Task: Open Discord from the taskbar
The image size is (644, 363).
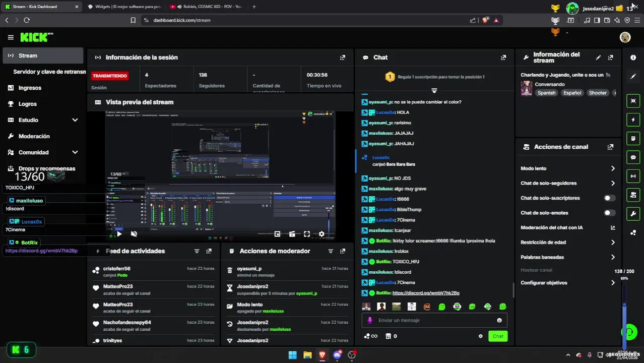Action: click(337, 355)
